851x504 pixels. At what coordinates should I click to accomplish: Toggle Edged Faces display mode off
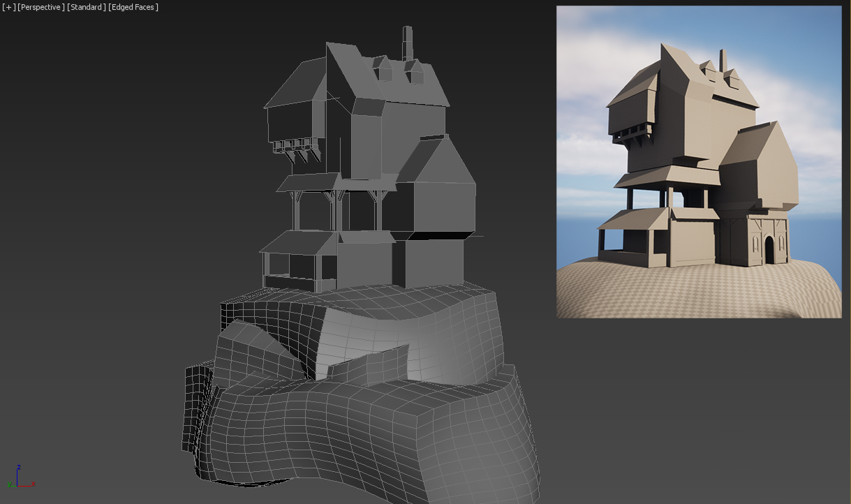[133, 7]
